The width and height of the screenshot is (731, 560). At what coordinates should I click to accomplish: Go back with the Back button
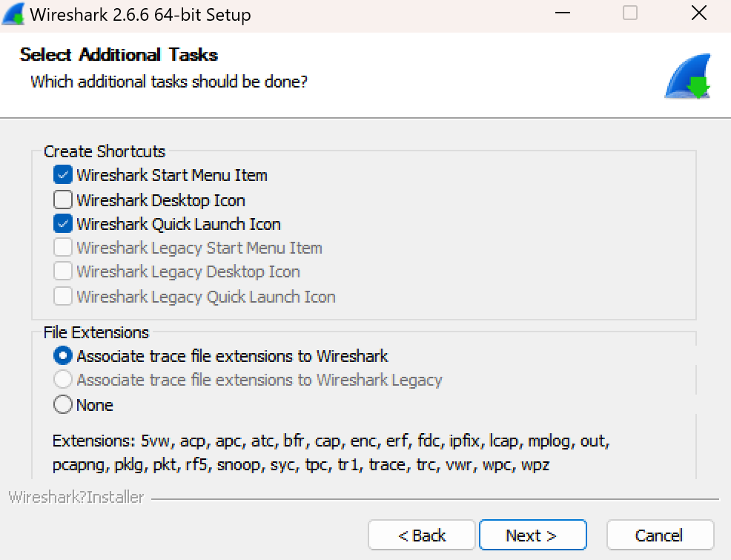(421, 535)
